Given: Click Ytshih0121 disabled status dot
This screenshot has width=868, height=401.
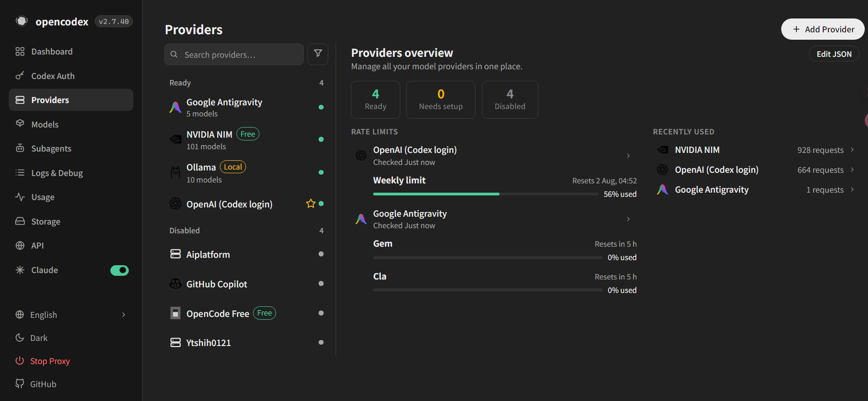Looking at the screenshot, I should (321, 342).
